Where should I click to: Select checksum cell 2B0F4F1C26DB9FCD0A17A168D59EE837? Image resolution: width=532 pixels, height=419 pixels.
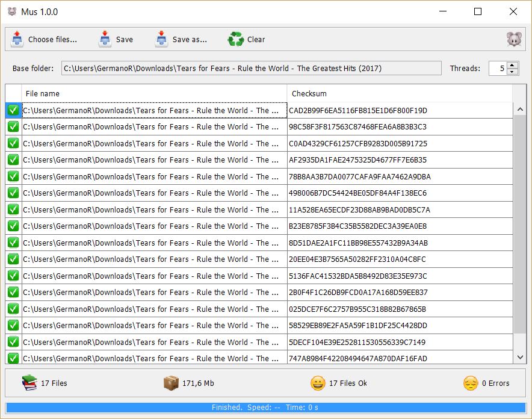(x=400, y=292)
